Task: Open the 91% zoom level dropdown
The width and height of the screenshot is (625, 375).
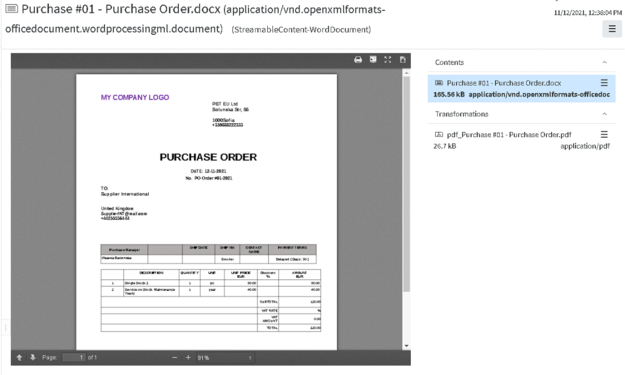Action: coord(225,357)
